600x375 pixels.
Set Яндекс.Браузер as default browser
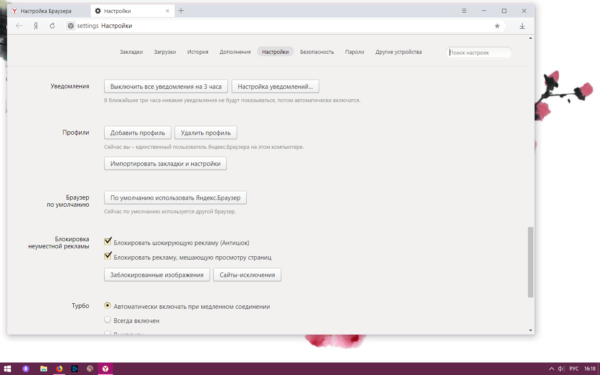[175, 198]
